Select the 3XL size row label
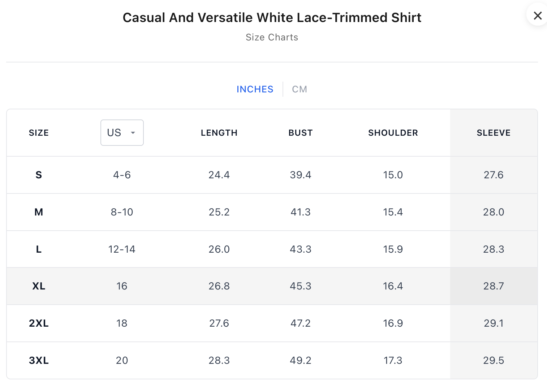The height and width of the screenshot is (392, 547). point(39,361)
